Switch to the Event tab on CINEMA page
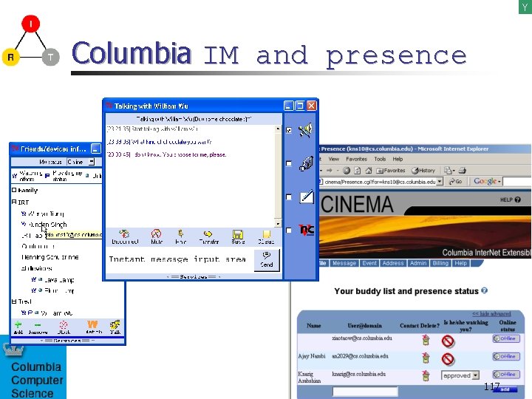The height and width of the screenshot is (399, 532). pos(369,263)
